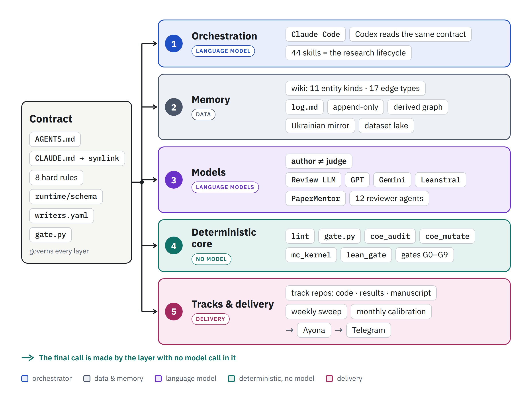
Task: Click the crimson circle numbered 5
Action: click(x=174, y=312)
